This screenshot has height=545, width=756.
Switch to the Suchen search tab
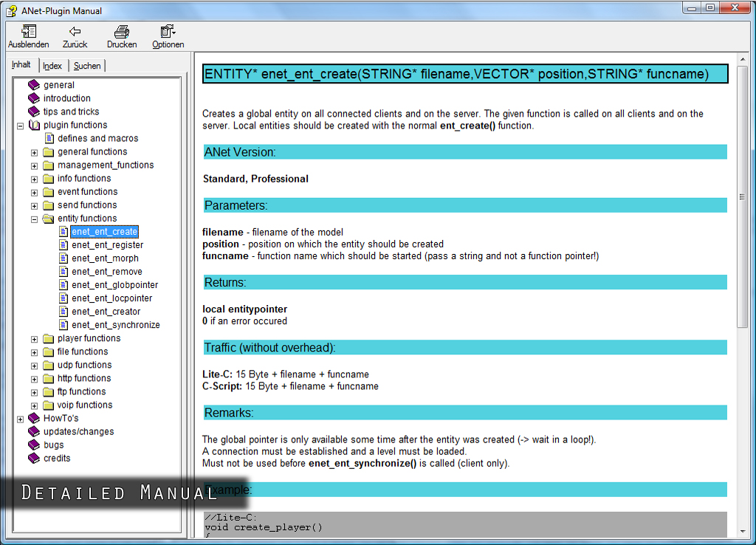click(87, 66)
